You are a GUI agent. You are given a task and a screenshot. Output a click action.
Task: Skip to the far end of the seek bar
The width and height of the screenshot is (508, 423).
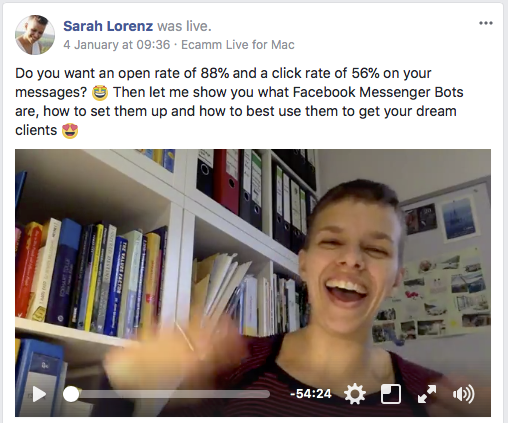[268, 394]
